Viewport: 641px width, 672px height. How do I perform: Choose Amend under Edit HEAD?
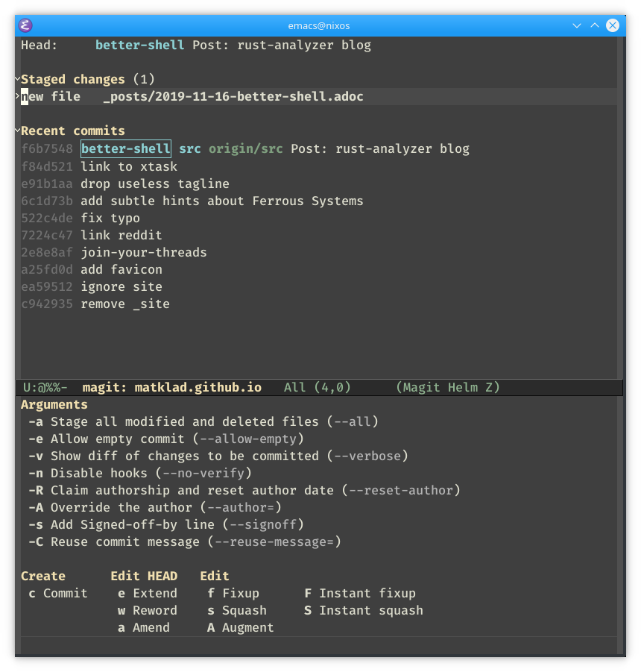coord(144,628)
